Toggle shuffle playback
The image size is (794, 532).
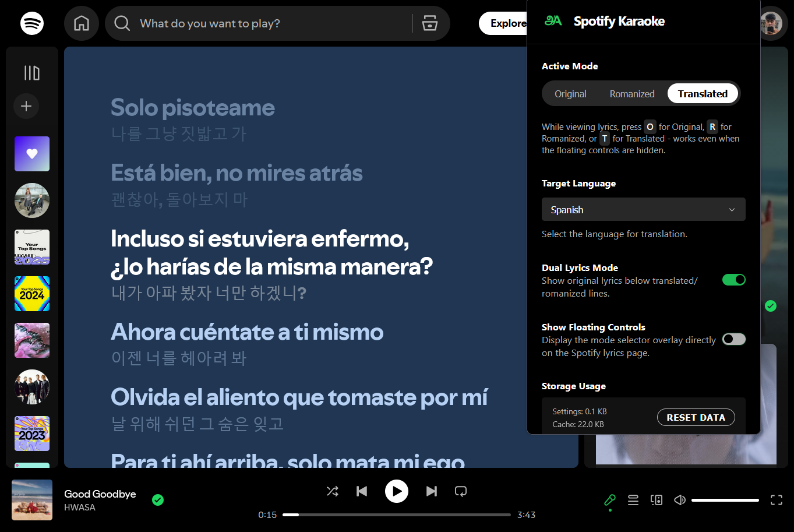333,491
